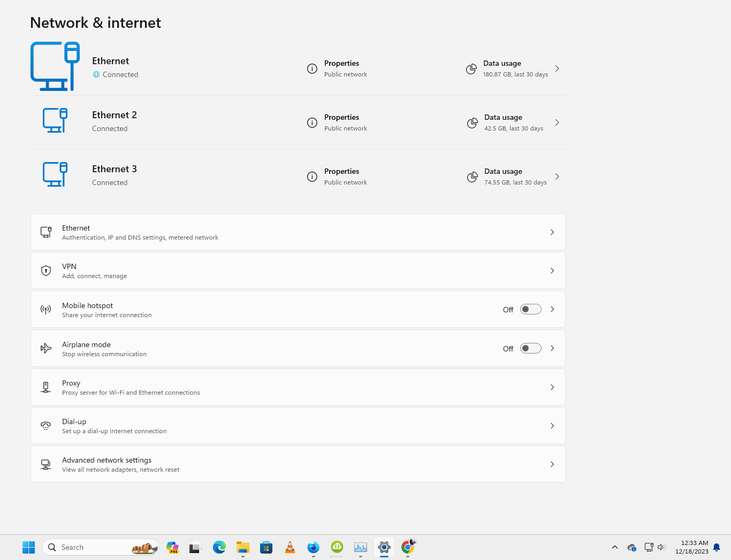Expand the Mobile hotspot settings chevron

pyautogui.click(x=552, y=309)
